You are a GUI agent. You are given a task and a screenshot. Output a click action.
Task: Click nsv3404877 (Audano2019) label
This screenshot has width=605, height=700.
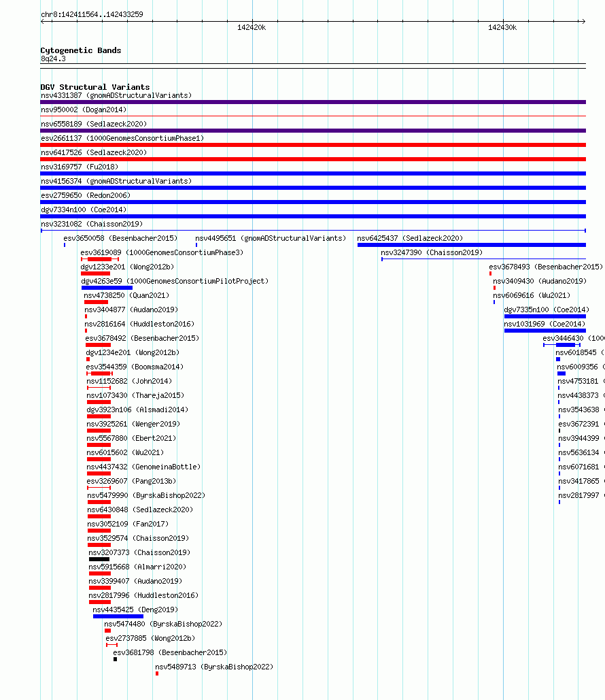(131, 310)
